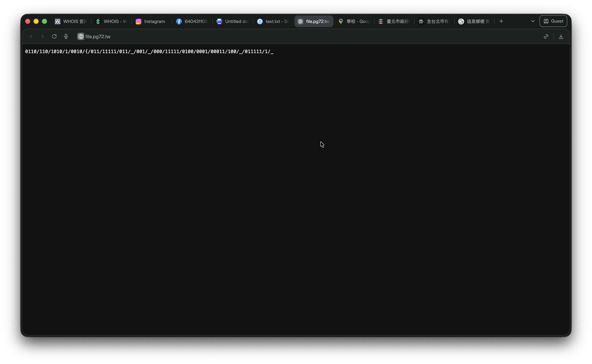Switch to the text.txt tab
The height and width of the screenshot is (364, 592).
(273, 21)
